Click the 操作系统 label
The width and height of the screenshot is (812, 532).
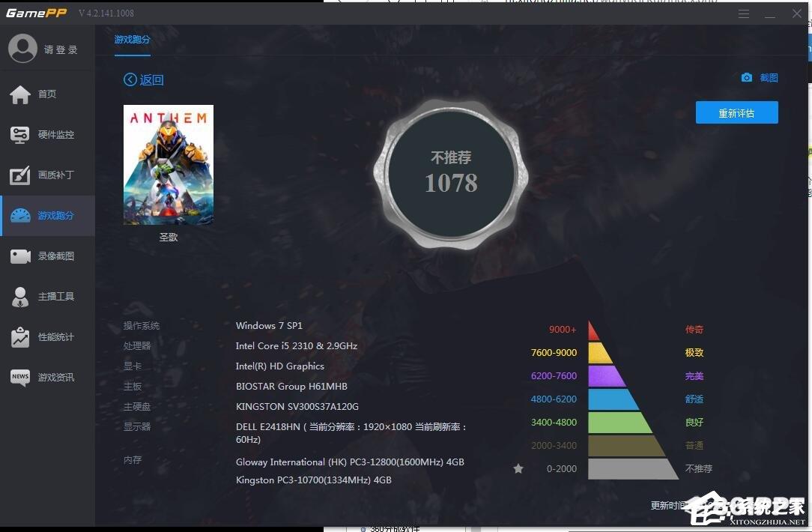pos(142,326)
